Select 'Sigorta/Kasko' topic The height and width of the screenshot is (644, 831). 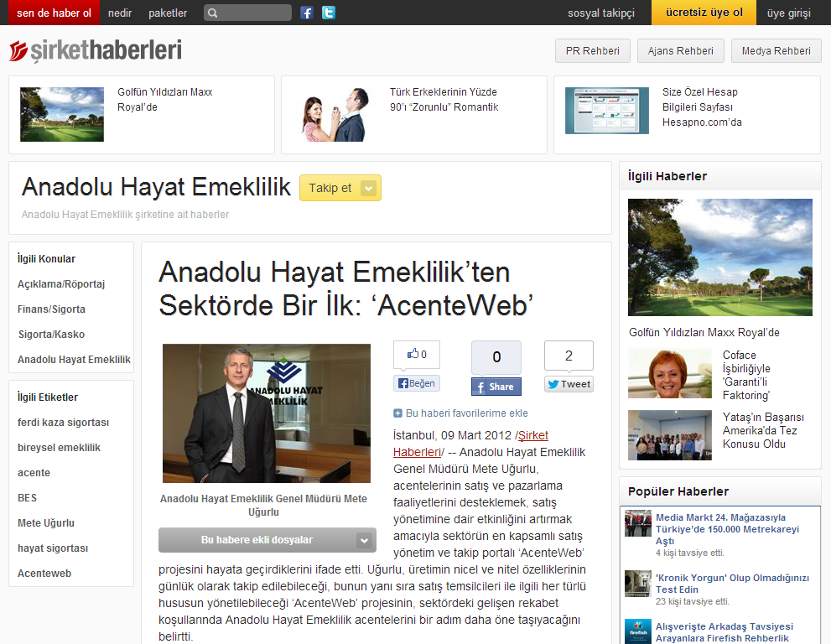click(x=51, y=335)
